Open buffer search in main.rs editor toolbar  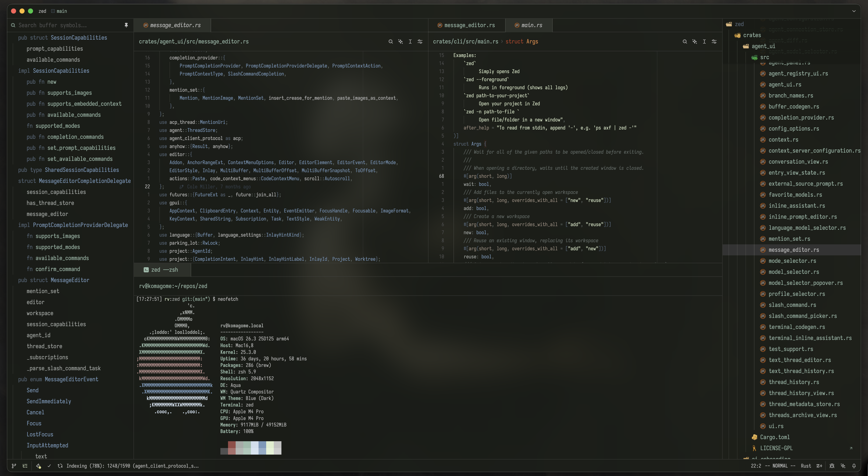(685, 42)
